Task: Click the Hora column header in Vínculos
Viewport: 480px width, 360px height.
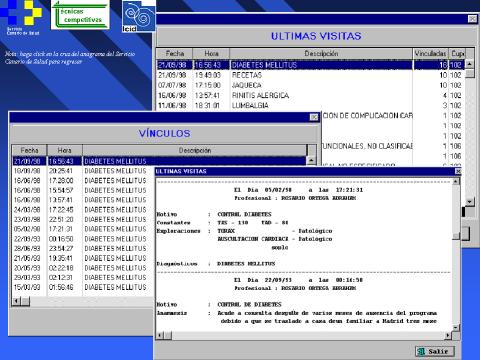Action: coord(65,150)
